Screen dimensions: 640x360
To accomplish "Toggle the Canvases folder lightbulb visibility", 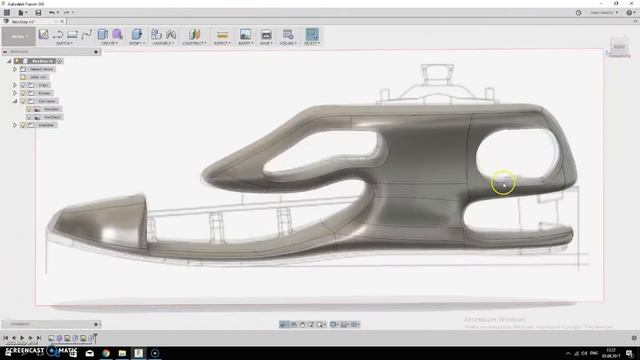I will click(x=23, y=101).
